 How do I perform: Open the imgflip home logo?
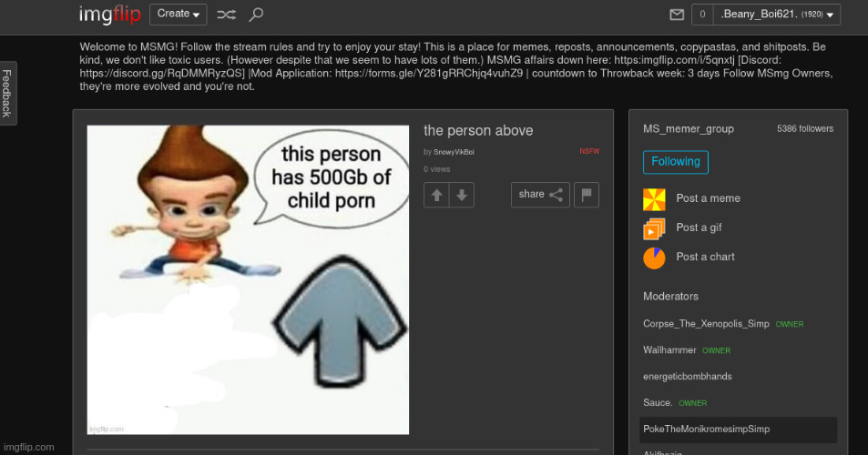(109, 14)
